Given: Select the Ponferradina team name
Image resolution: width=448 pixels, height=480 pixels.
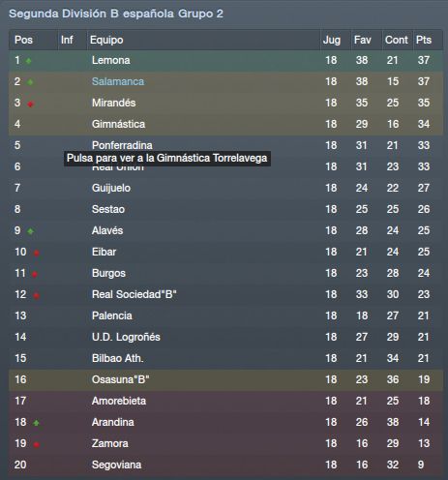Looking at the screenshot, I should (122, 145).
